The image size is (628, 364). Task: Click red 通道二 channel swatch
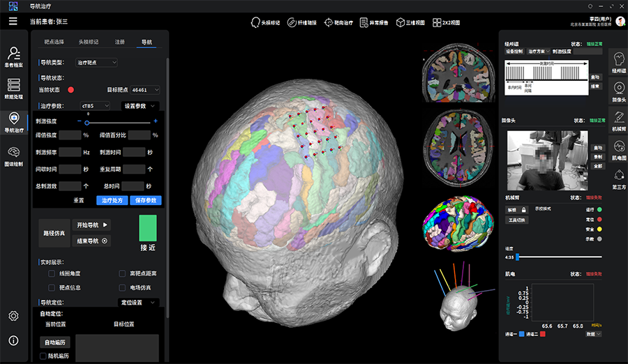543,334
